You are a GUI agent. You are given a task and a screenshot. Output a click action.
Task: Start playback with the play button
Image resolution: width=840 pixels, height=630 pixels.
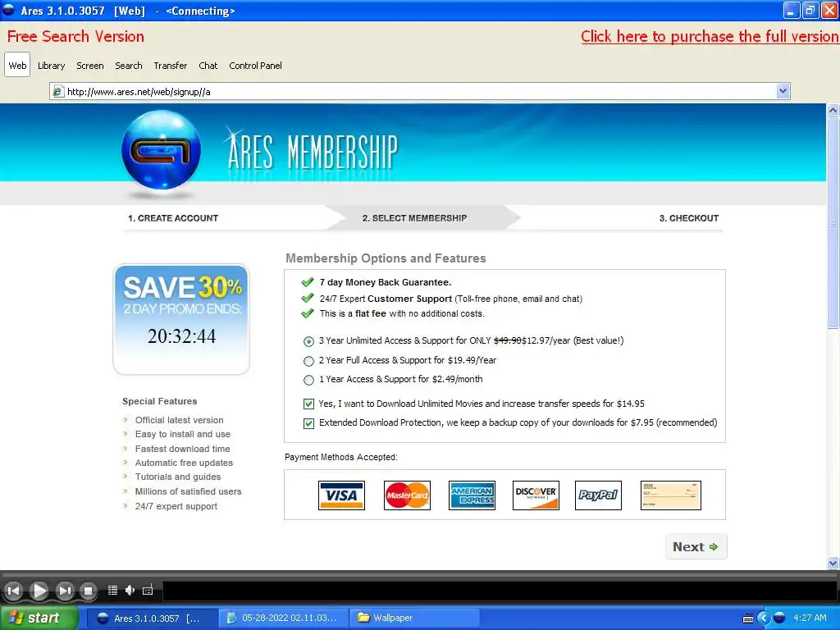coord(39,591)
